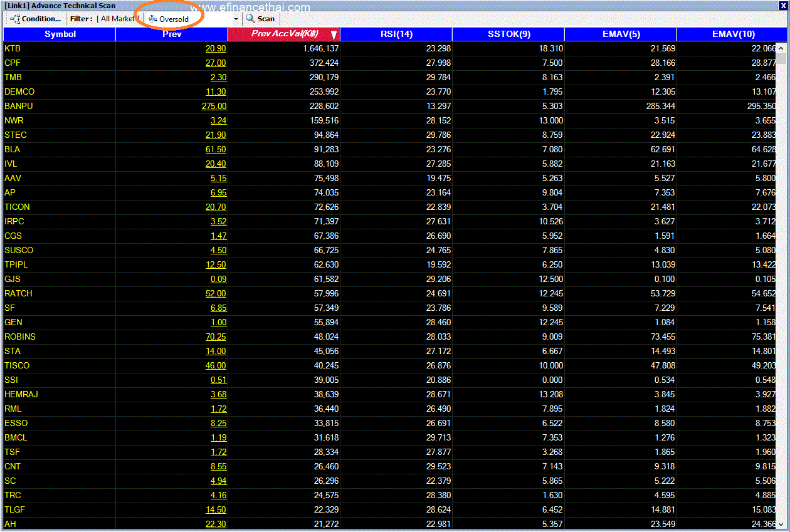Viewport: 790px width, 532px height.
Task: Click the 1,646,137 PrevAccVal cell
Action: pyautogui.click(x=320, y=48)
